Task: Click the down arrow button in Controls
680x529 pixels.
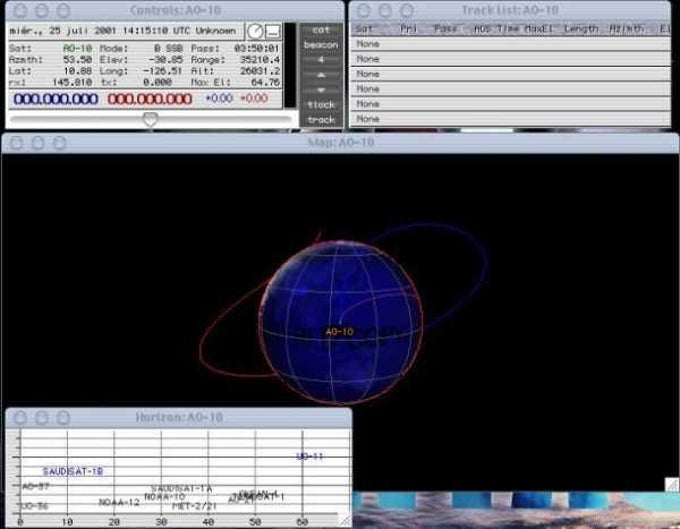Action: (321, 90)
